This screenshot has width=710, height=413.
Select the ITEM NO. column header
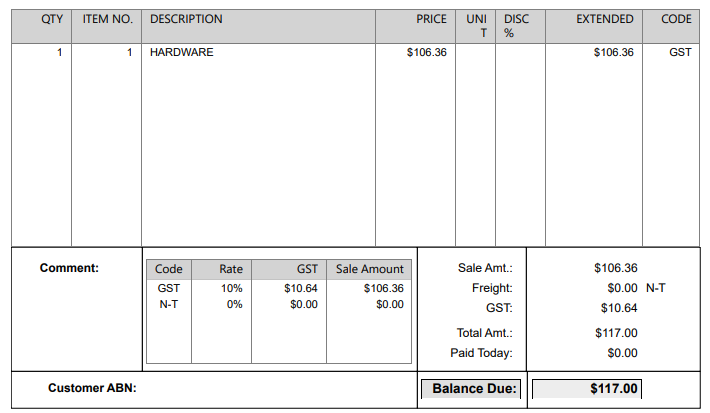coord(107,19)
